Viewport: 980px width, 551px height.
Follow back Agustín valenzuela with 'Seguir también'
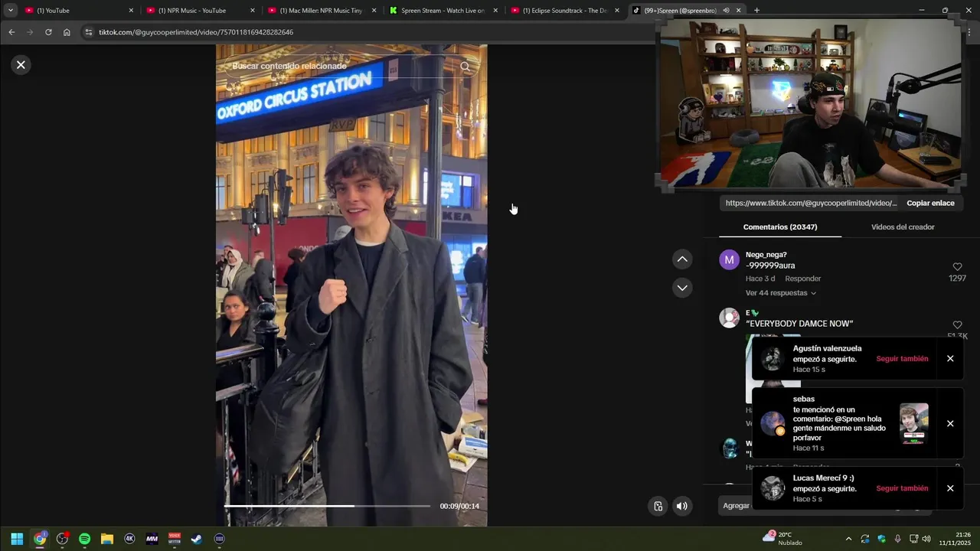[x=902, y=359]
